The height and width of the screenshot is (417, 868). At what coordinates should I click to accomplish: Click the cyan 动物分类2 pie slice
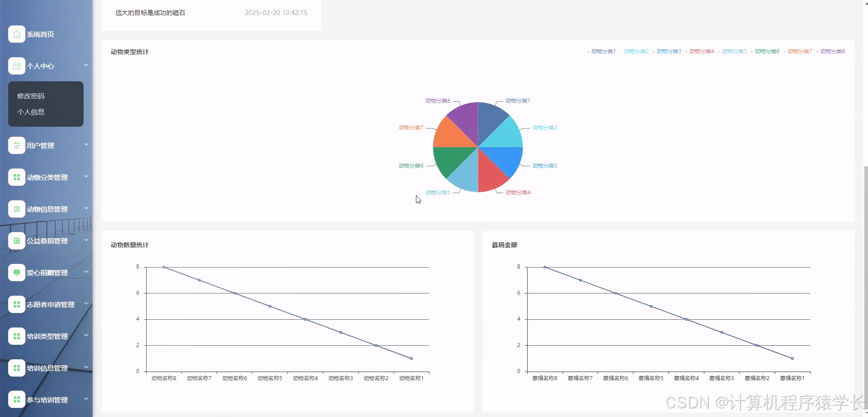point(505,136)
